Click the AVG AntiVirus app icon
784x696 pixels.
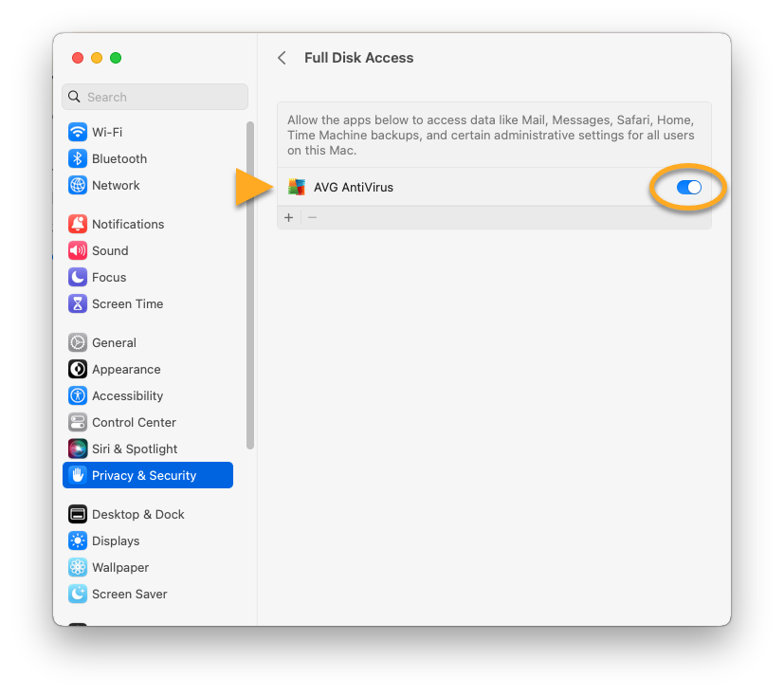pos(297,187)
